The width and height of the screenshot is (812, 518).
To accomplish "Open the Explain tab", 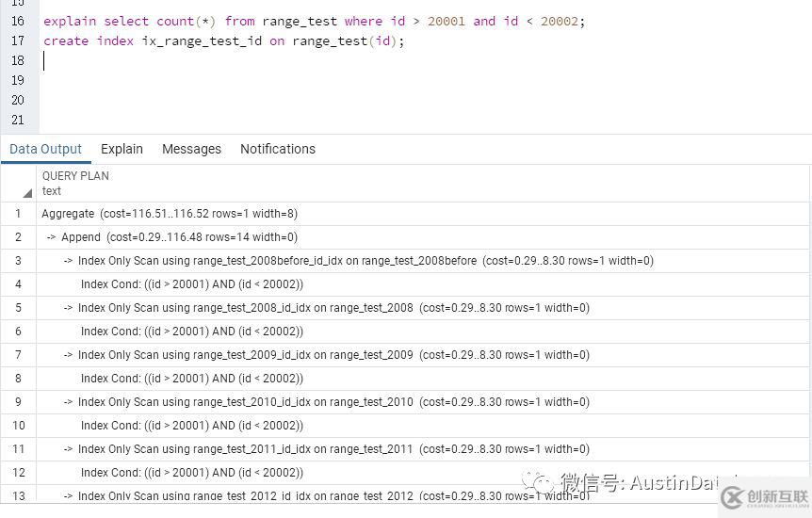I will (122, 149).
